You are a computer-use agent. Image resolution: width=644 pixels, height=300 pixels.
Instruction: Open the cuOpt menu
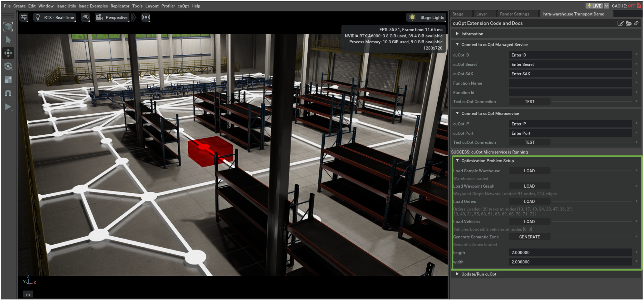point(183,6)
